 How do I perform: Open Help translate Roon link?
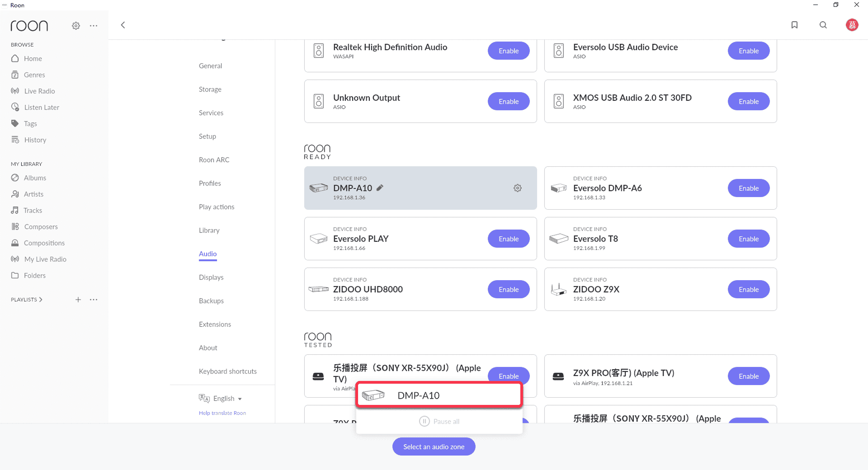(222, 413)
